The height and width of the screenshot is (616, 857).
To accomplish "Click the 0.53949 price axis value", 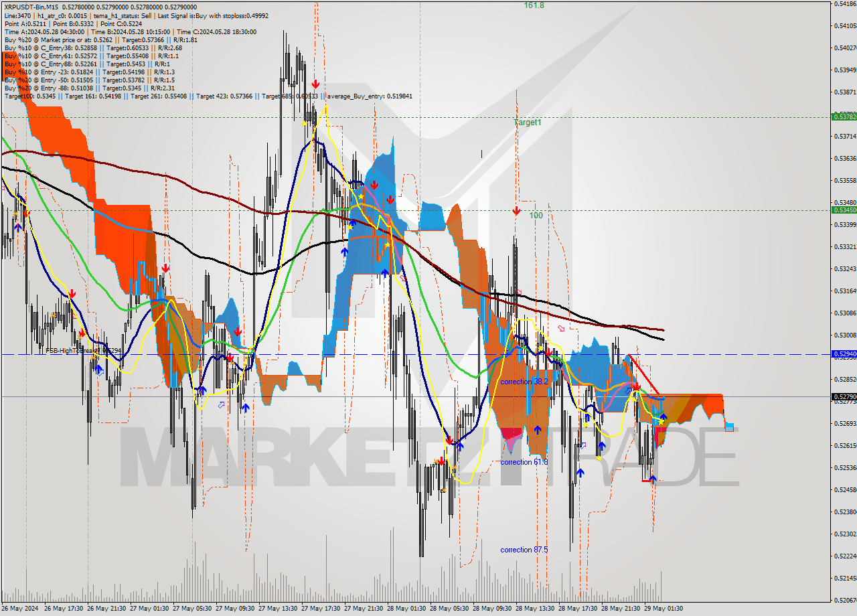I will click(844, 70).
